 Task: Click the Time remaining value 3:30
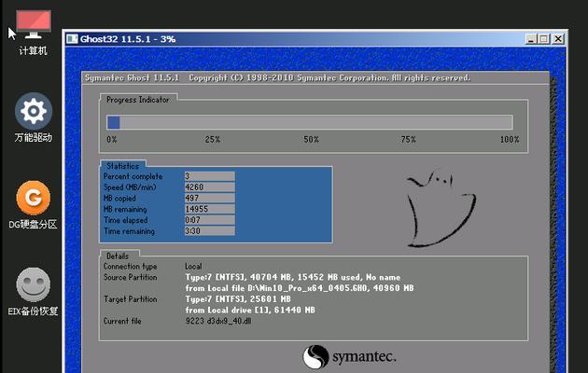pos(209,230)
